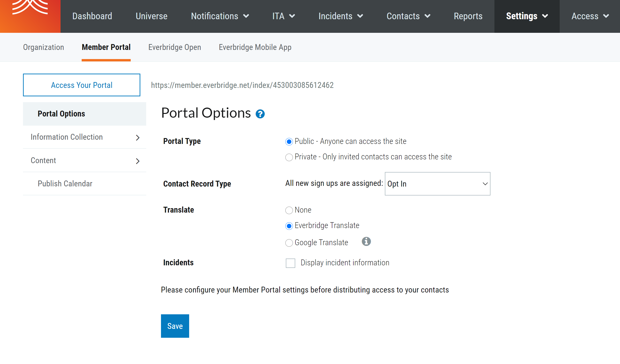The height and width of the screenshot is (364, 620).
Task: Switch to the Everbridge Open tab
Action: tap(174, 47)
